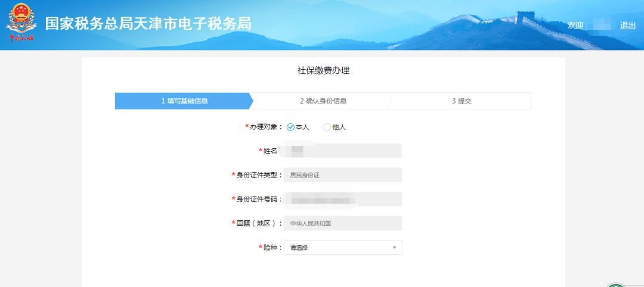Viewport: 644px width, 287px height.
Task: Click the 欢迎 welcome text
Action: (x=575, y=26)
